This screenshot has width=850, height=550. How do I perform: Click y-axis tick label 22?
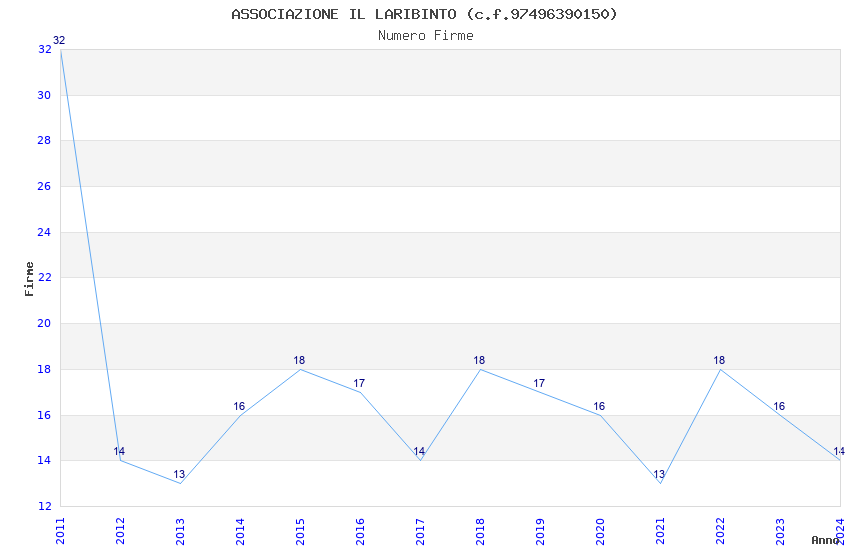[x=44, y=277]
